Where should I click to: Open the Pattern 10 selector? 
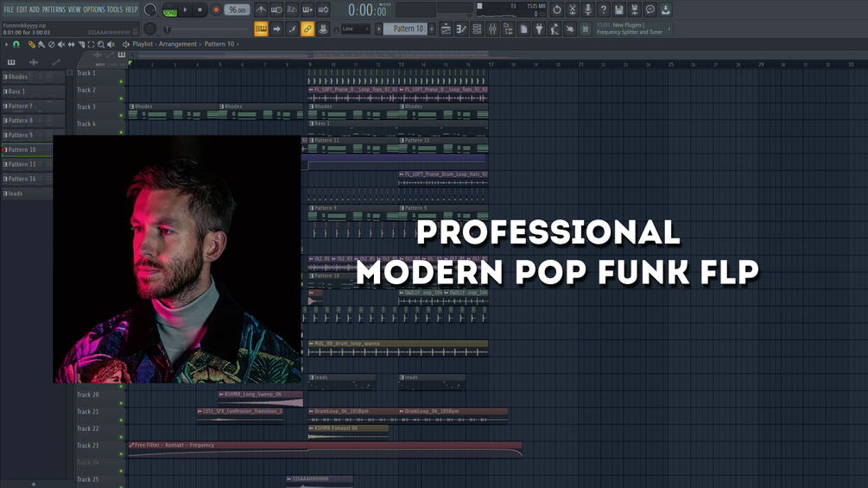[x=405, y=29]
